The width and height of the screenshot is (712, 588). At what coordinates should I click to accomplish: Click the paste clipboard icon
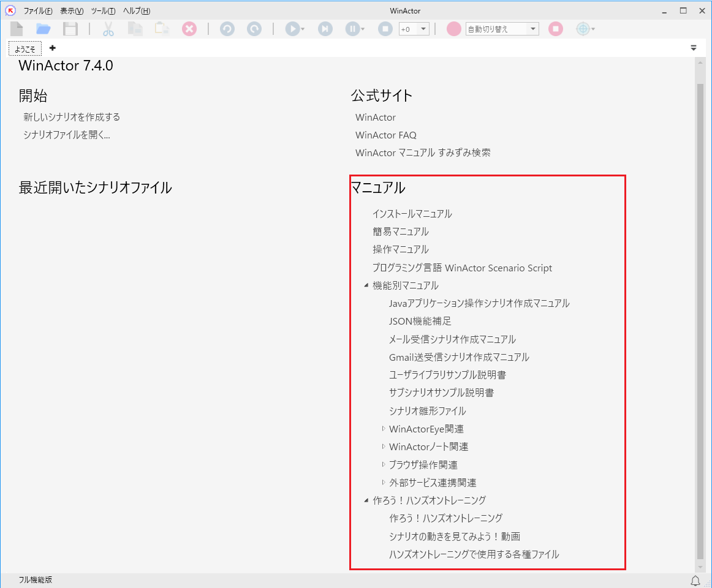162,29
